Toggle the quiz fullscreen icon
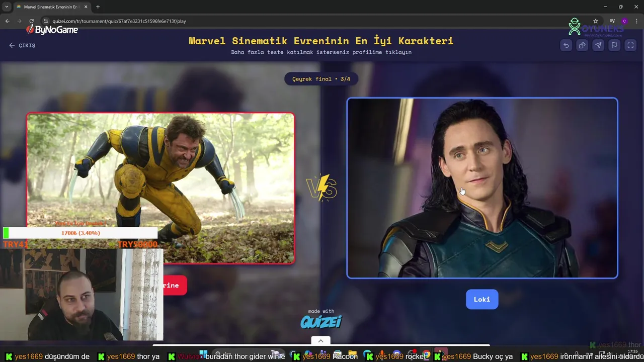This screenshot has height=362, width=644. 630,45
